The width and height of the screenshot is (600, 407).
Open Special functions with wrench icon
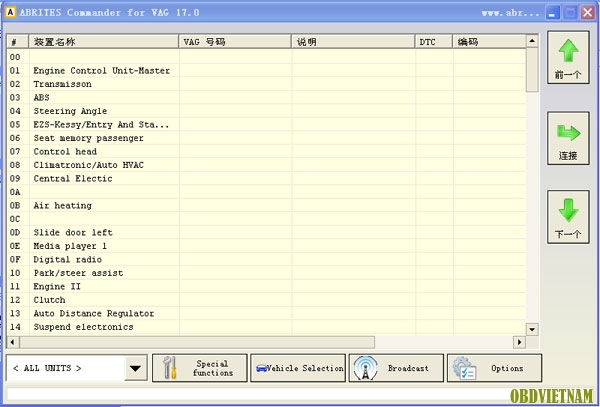tap(200, 368)
